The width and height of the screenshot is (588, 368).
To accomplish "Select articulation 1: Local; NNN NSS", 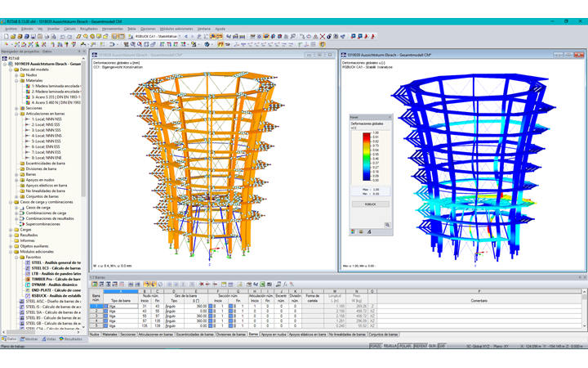I will point(46,119).
